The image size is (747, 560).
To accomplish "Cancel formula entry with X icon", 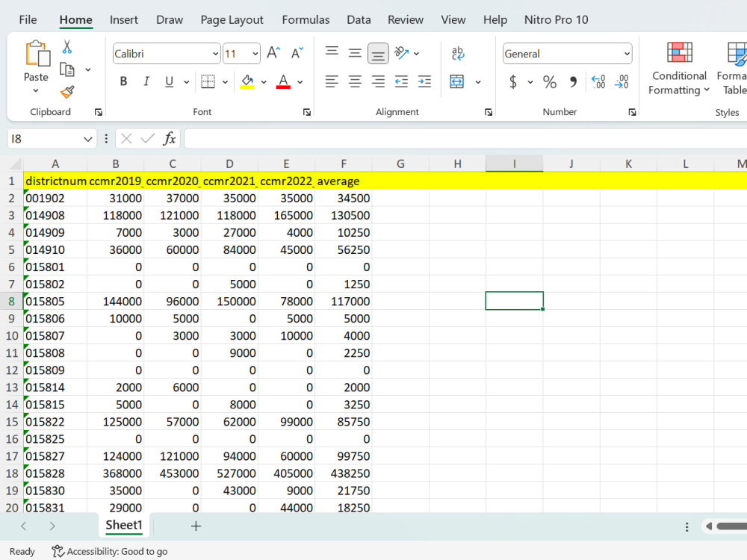I will click(126, 139).
